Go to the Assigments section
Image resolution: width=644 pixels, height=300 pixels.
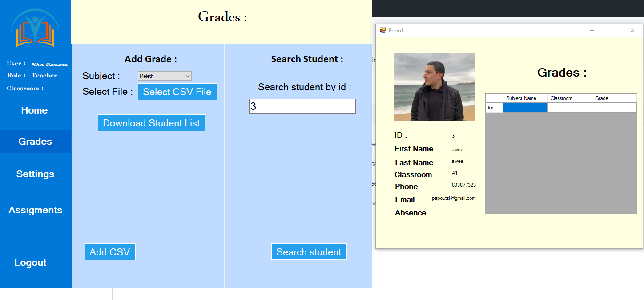tap(35, 210)
